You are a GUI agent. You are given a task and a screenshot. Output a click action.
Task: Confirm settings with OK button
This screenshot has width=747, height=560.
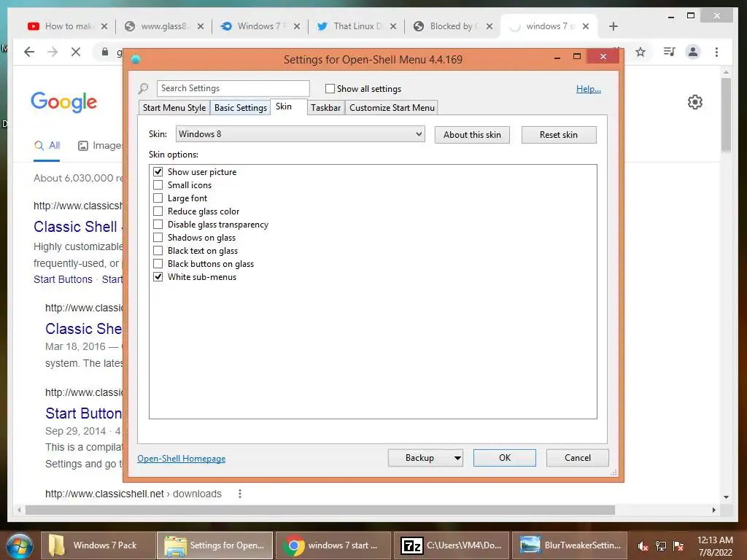[505, 458]
